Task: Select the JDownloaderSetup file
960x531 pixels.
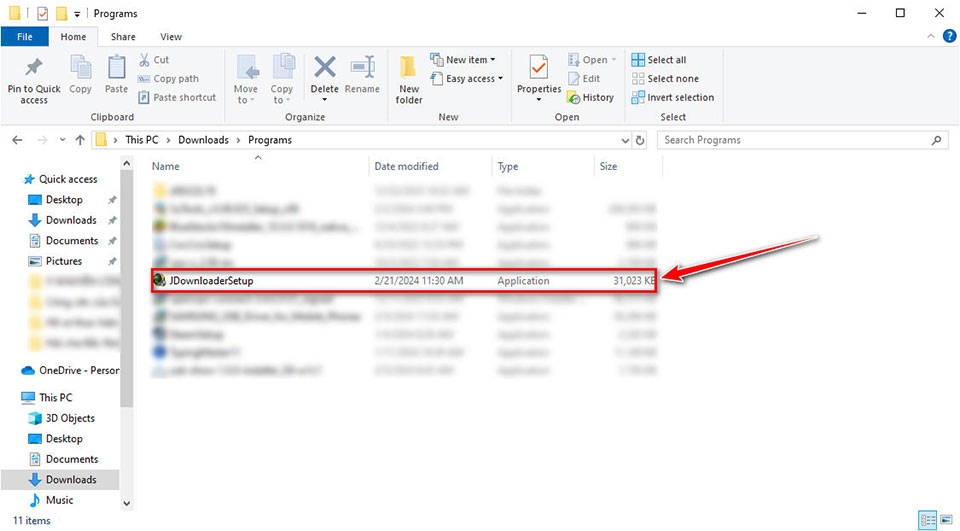Action: 404,281
